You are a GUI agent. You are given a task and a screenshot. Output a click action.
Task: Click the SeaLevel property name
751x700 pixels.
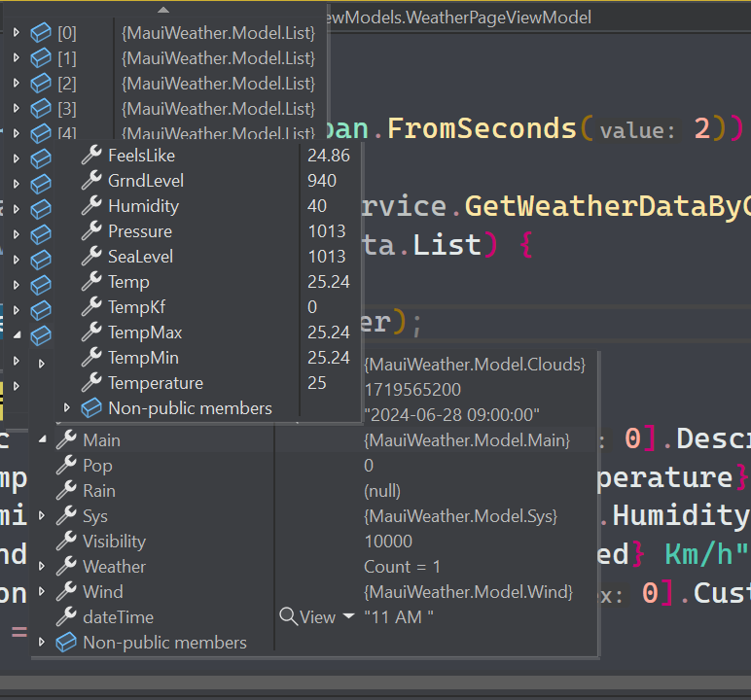140,257
